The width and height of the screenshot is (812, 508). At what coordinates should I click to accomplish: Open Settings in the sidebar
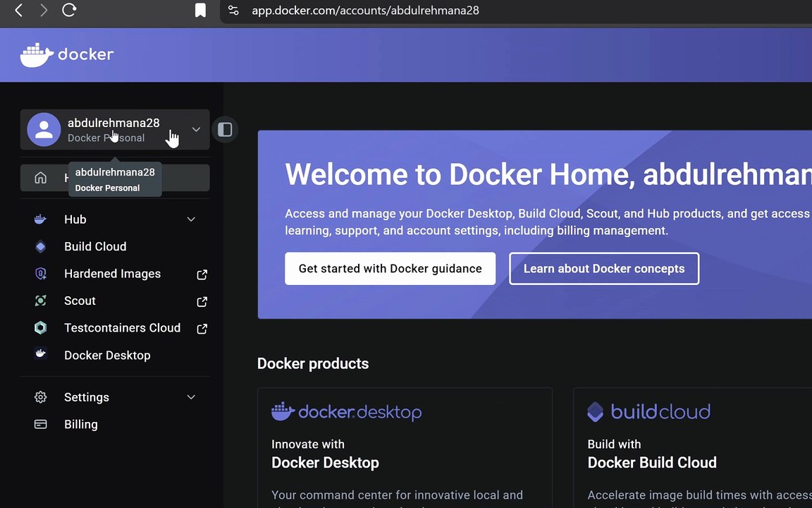(87, 397)
